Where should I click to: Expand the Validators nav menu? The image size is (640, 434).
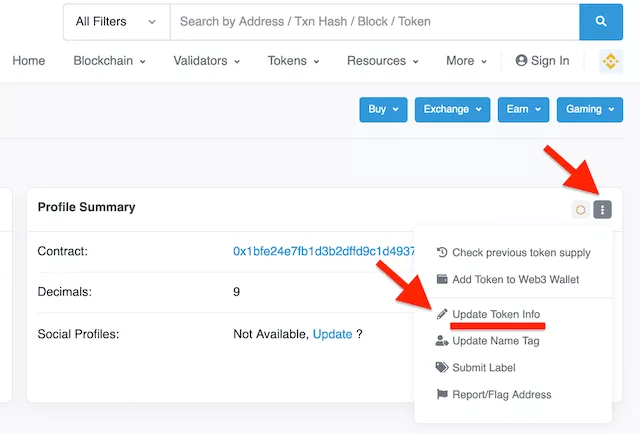pyautogui.click(x=207, y=61)
